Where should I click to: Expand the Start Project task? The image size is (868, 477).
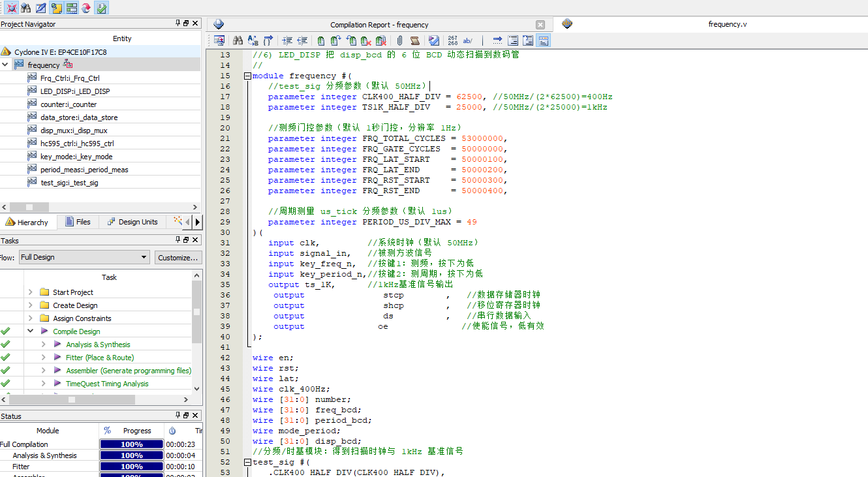[x=30, y=292]
